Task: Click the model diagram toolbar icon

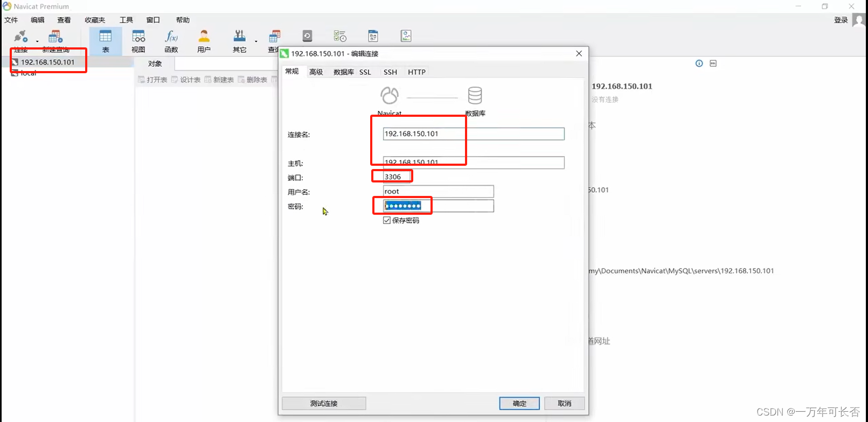Action: 373,36
